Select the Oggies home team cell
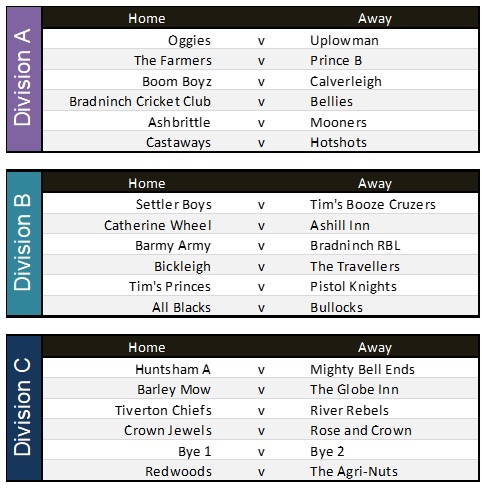482x495 pixels. (189, 41)
